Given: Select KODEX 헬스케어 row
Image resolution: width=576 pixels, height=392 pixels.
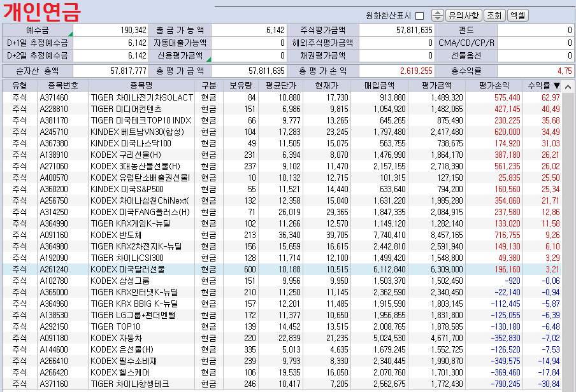Looking at the screenshot, I should (282, 372).
